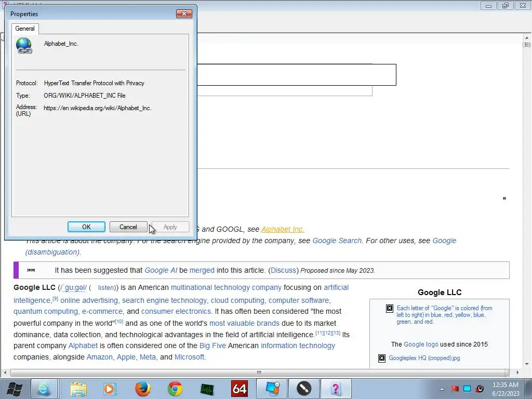Open the Meta link
Image resolution: width=532 pixels, height=399 pixels.
(x=148, y=357)
